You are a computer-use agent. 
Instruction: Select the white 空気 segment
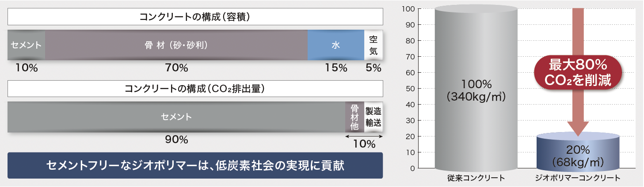pyautogui.click(x=373, y=45)
